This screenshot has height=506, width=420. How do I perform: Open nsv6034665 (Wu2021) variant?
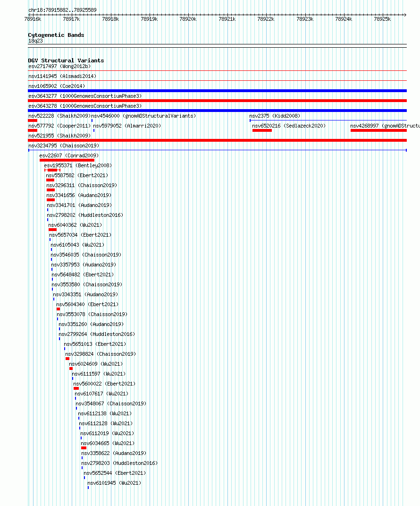(x=108, y=443)
